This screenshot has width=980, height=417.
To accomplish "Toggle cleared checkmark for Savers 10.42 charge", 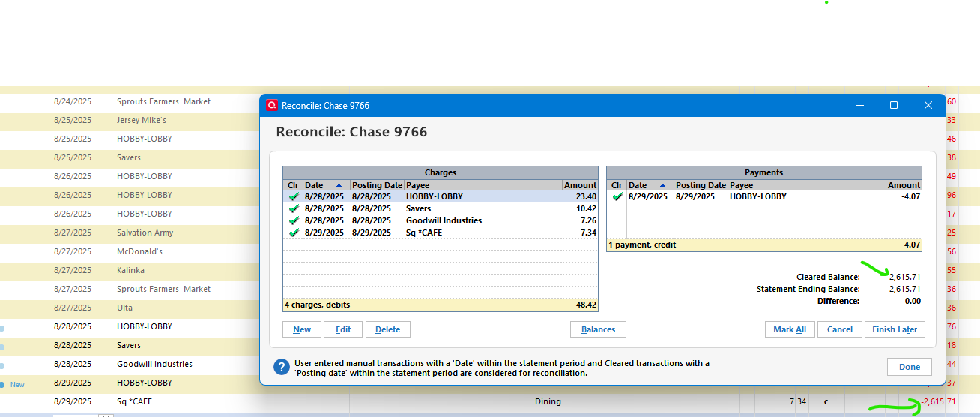I will click(293, 208).
